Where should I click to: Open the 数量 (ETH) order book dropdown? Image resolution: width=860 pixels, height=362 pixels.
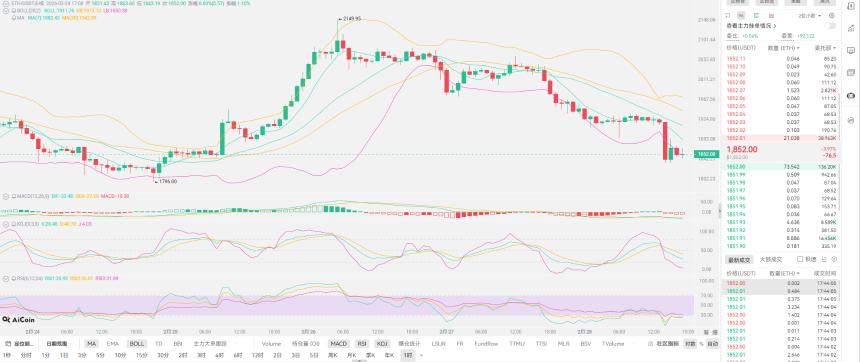783,48
